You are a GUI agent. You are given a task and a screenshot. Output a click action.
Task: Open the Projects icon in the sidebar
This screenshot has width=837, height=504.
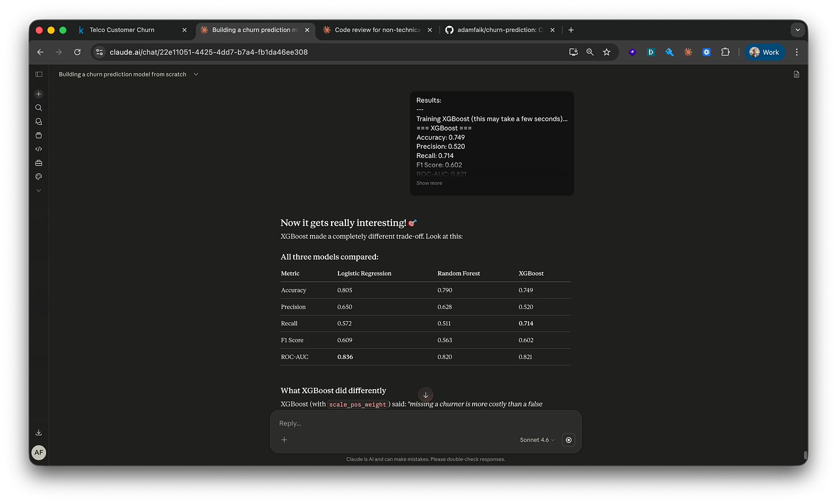pyautogui.click(x=39, y=135)
